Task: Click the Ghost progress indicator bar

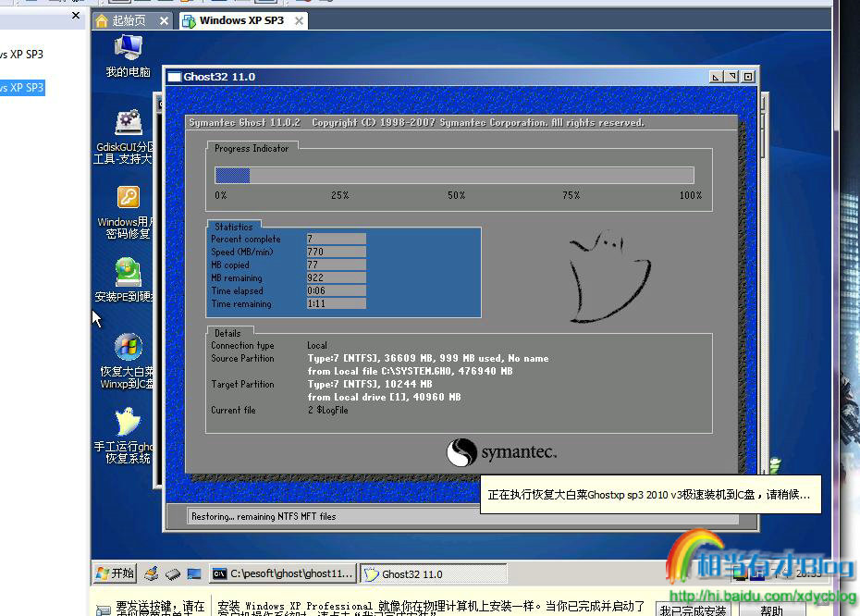Action: pyautogui.click(x=454, y=175)
